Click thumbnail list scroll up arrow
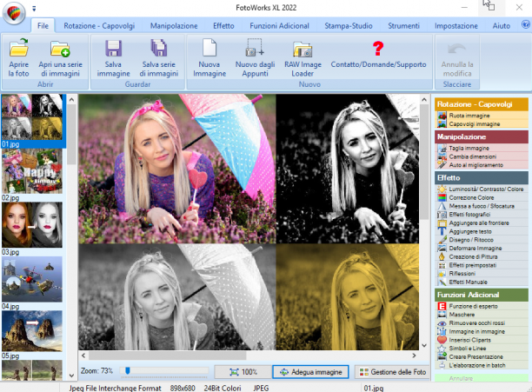This screenshot has height=392, width=532. [x=71, y=100]
